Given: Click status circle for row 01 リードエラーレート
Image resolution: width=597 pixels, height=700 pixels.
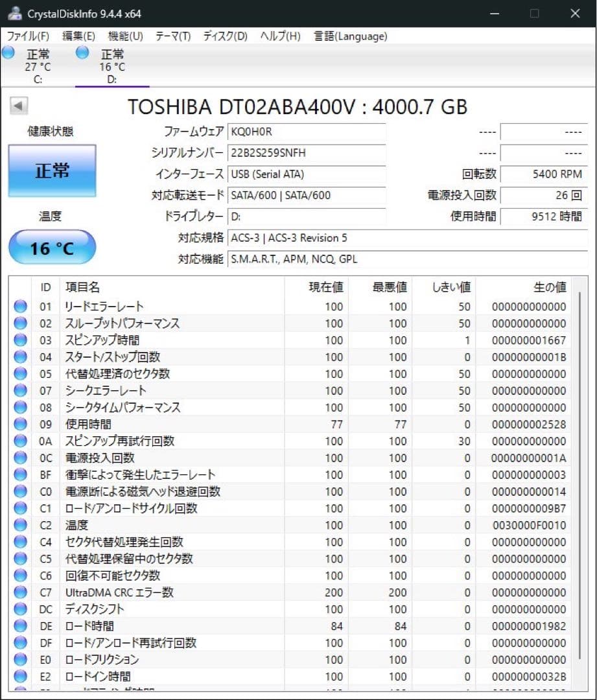Looking at the screenshot, I should pyautogui.click(x=21, y=306).
